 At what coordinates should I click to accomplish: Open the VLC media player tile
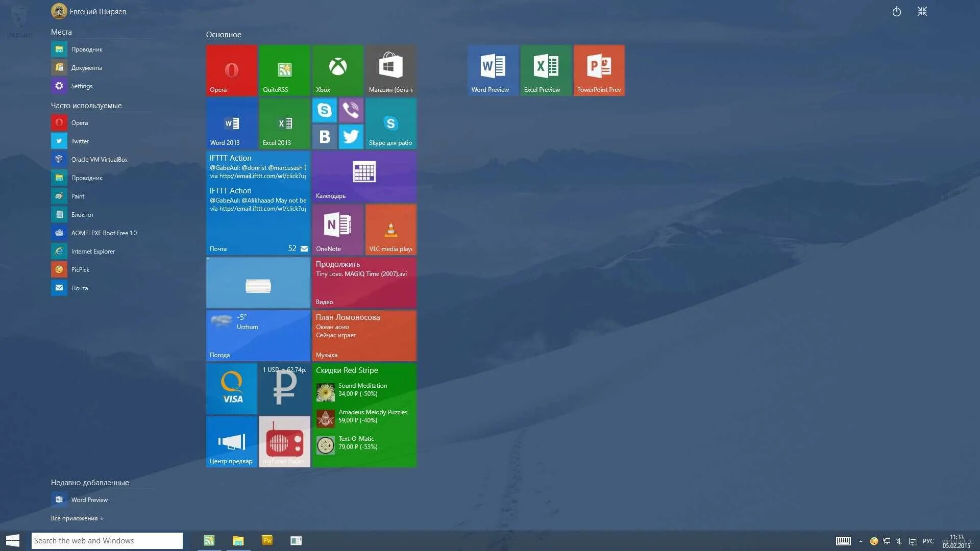[390, 229]
